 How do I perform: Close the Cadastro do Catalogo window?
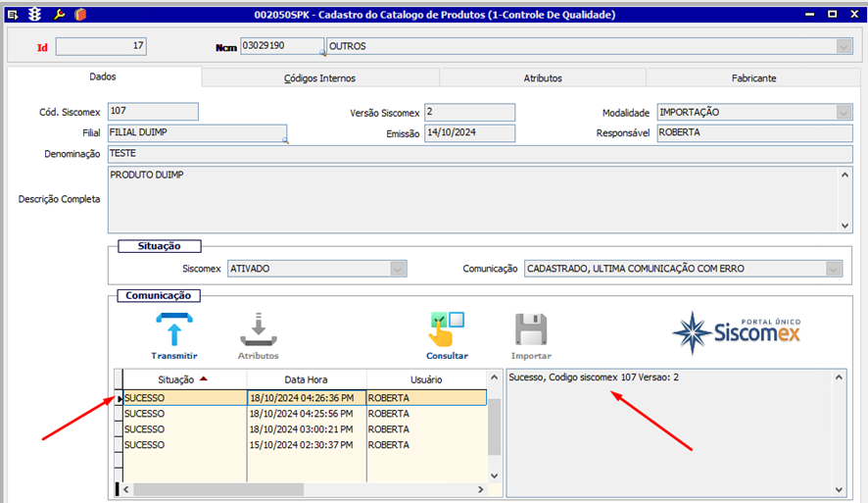(x=854, y=15)
